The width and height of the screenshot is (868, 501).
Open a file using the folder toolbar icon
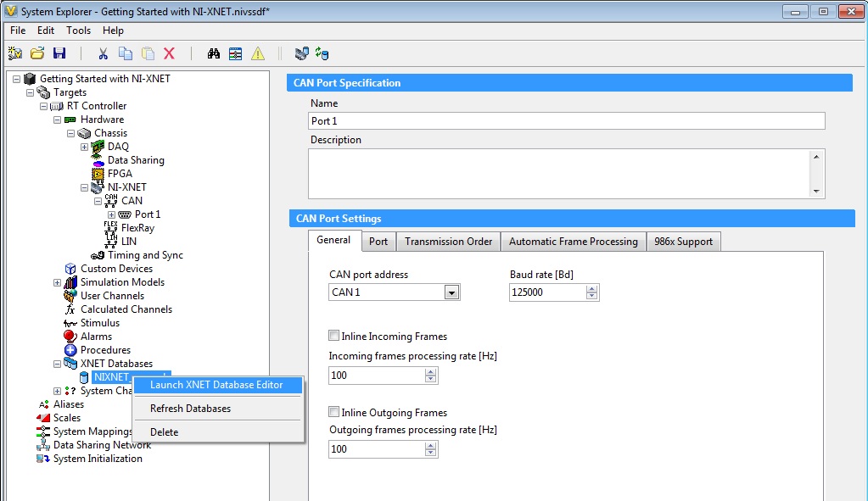[x=37, y=53]
